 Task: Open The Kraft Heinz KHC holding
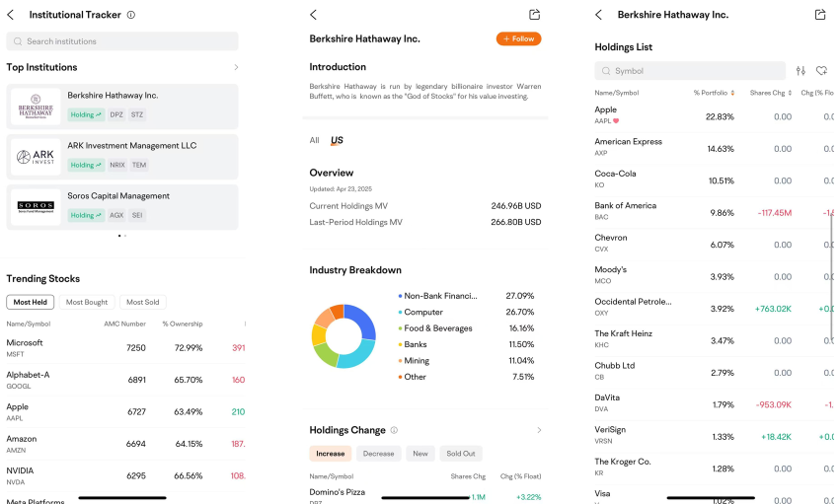click(714, 341)
